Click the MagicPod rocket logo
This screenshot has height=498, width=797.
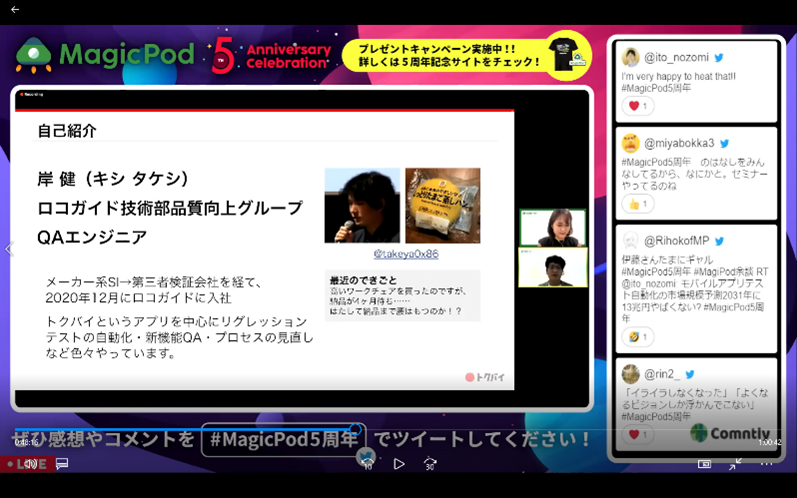[34, 55]
